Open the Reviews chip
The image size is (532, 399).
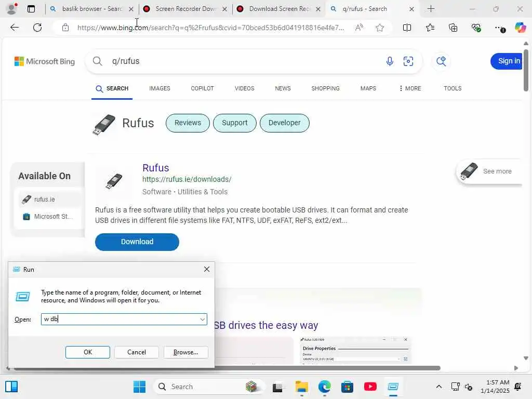pos(188,123)
